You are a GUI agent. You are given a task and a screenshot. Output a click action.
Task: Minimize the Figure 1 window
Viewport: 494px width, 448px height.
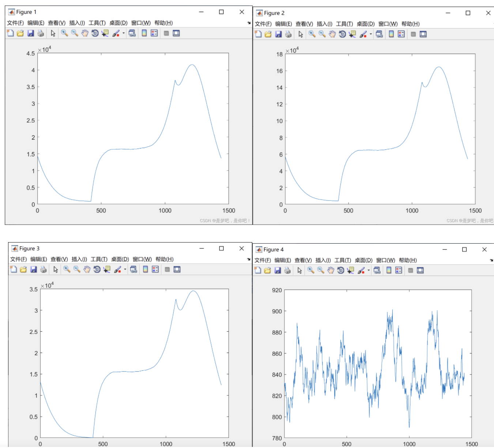(x=201, y=12)
